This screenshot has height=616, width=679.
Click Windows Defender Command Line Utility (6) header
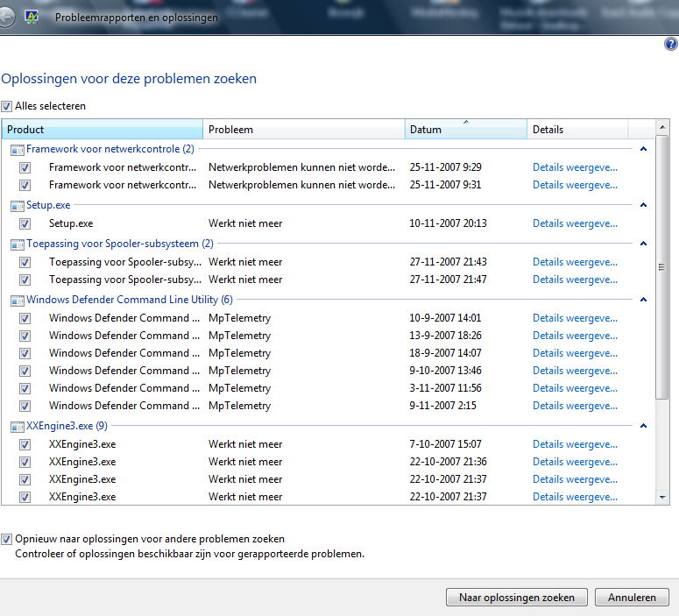[130, 300]
